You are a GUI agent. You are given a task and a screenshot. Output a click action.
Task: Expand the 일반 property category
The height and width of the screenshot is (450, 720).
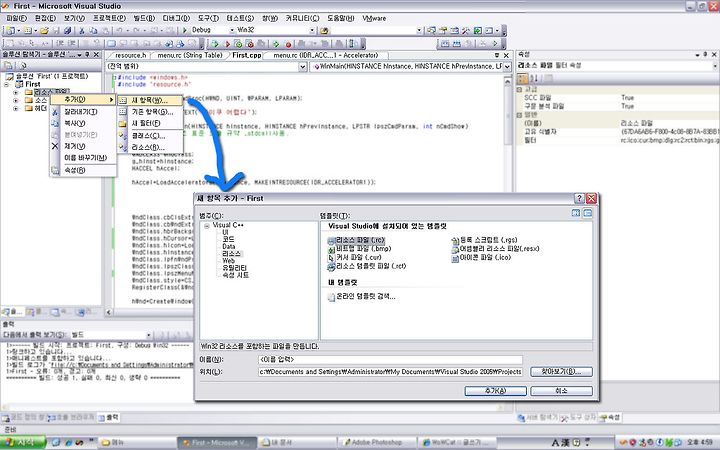520,115
